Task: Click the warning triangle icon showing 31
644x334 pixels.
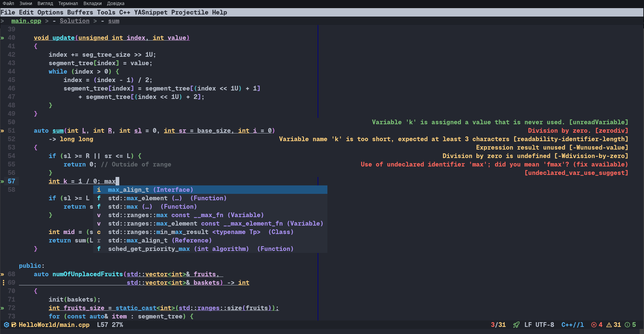Action: (609, 325)
